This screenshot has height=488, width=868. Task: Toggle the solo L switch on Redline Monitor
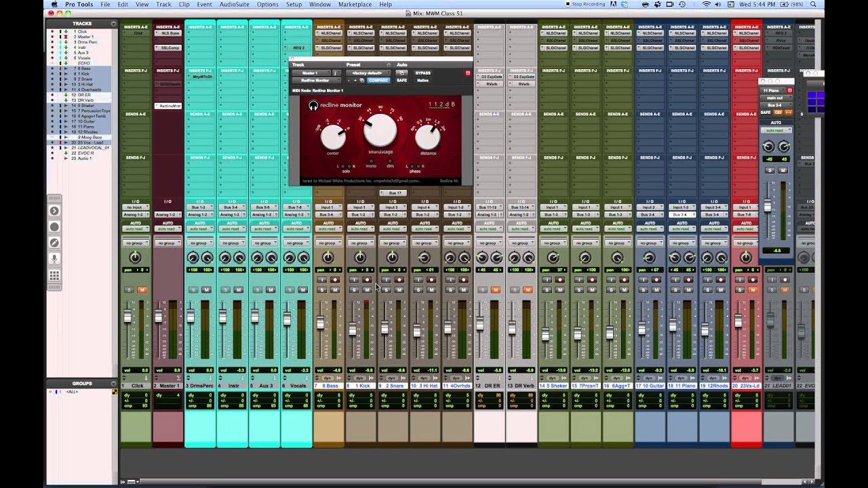tap(342, 166)
